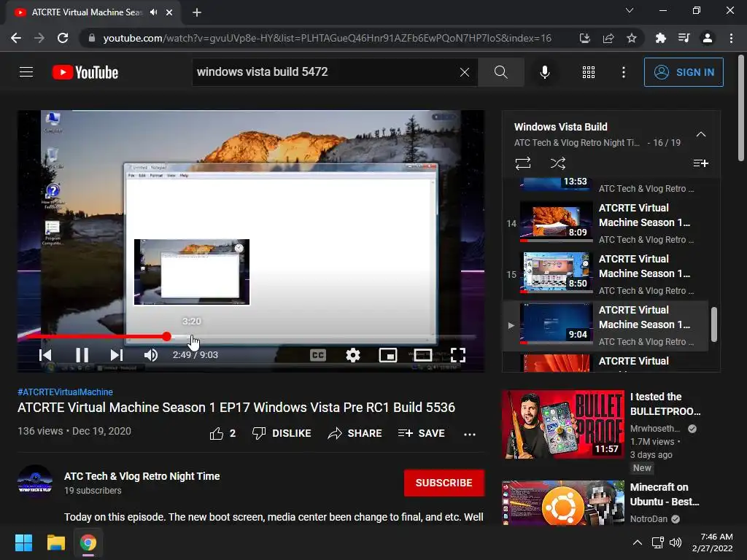Image resolution: width=747 pixels, height=560 pixels.
Task: Click the SUBSCRIBE button
Action: click(444, 483)
